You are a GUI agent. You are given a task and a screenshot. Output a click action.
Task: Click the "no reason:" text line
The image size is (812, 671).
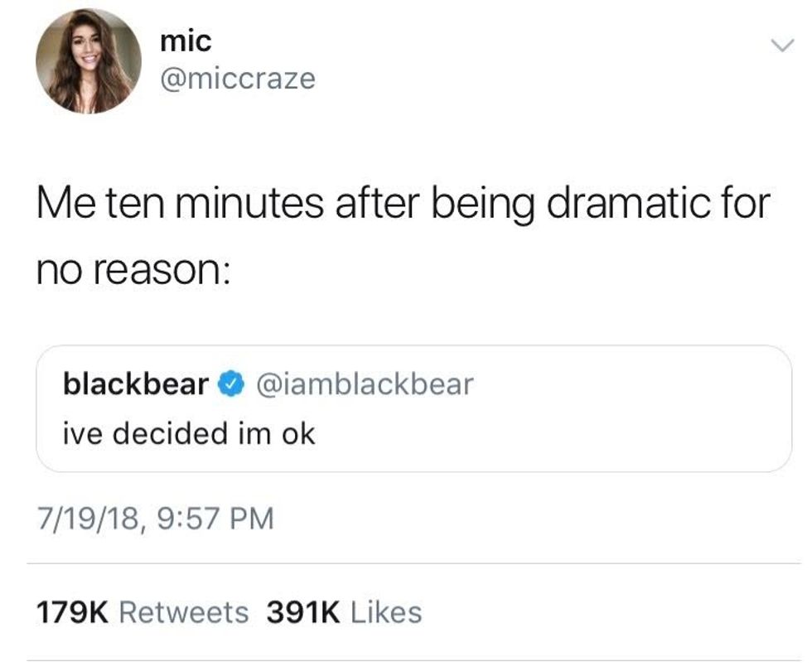[x=132, y=272]
